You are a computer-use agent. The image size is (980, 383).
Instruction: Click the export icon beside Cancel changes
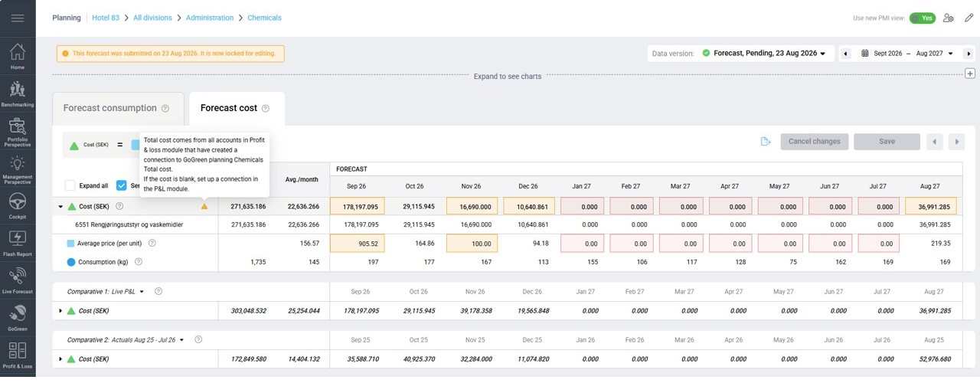765,142
